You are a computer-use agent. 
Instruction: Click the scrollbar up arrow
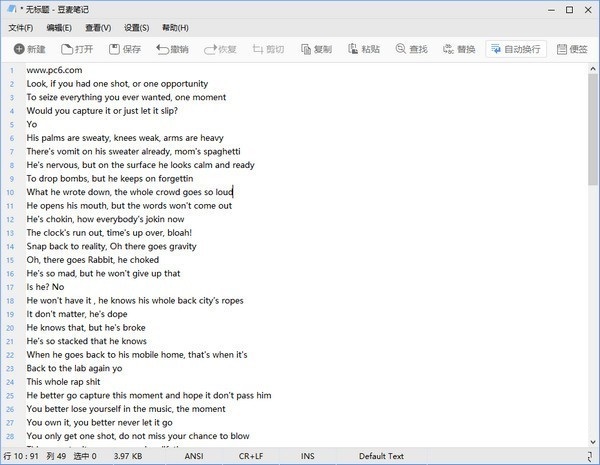[x=593, y=69]
